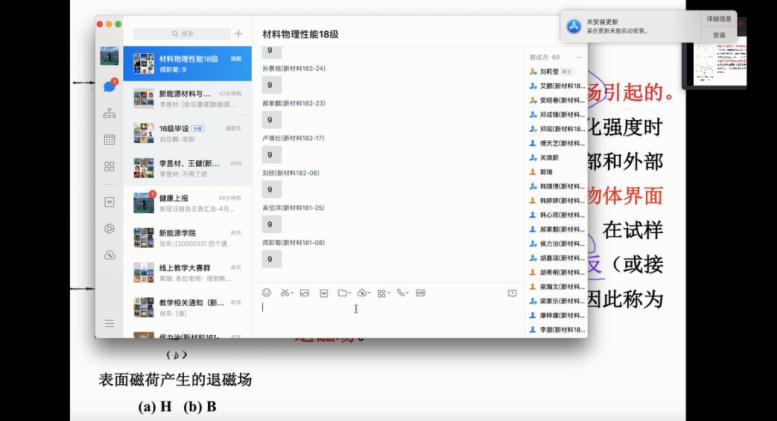
Task: Open the Messages icon in left sidebar
Action: [110, 87]
